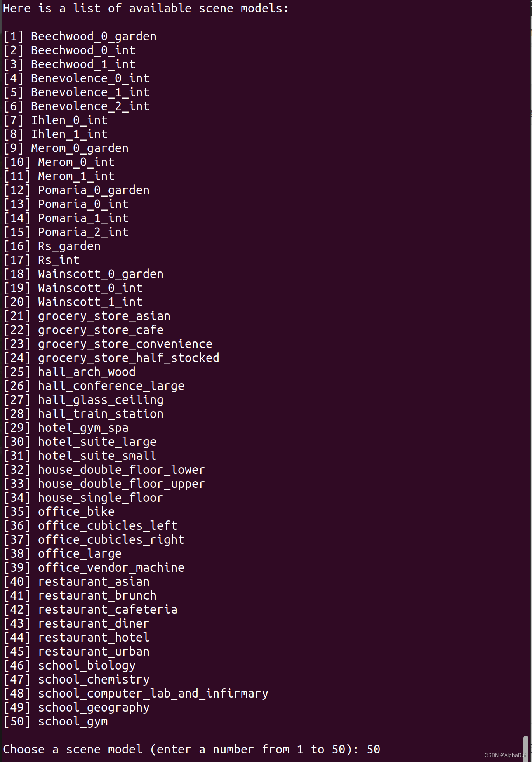Click the Beechwood_0_garden entry

point(80,37)
